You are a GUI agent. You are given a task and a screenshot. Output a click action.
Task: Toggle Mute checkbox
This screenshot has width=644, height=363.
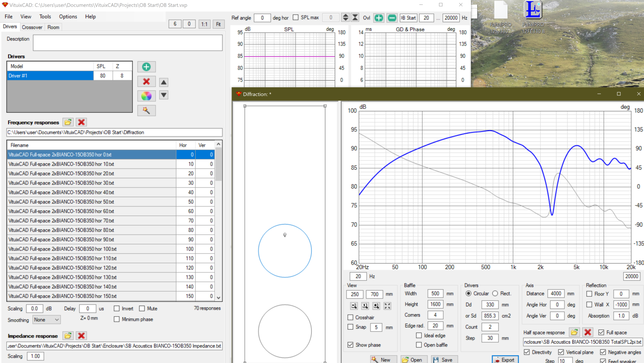[142, 309]
